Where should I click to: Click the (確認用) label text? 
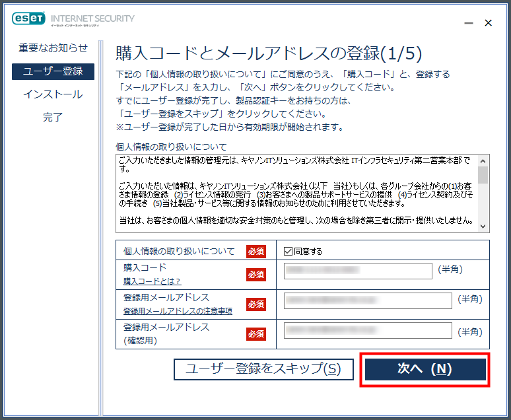(x=140, y=341)
